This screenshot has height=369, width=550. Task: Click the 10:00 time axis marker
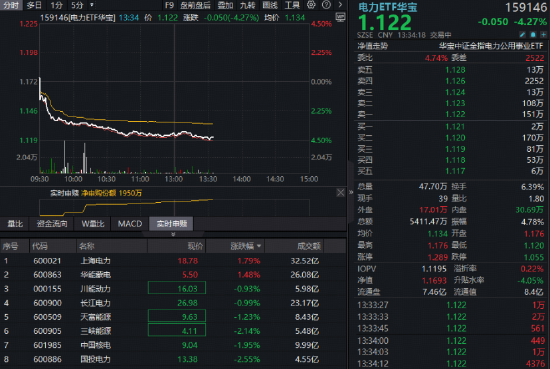click(73, 179)
